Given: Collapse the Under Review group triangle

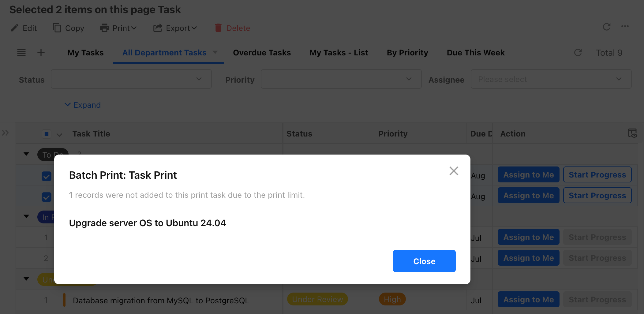Looking at the screenshot, I should (x=27, y=279).
